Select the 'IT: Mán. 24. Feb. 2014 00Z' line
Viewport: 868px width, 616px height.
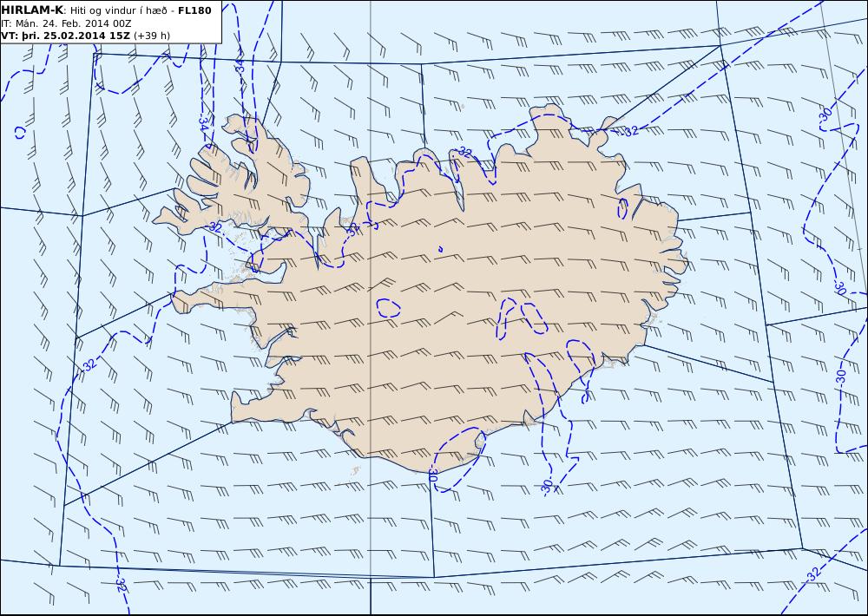click(67, 23)
